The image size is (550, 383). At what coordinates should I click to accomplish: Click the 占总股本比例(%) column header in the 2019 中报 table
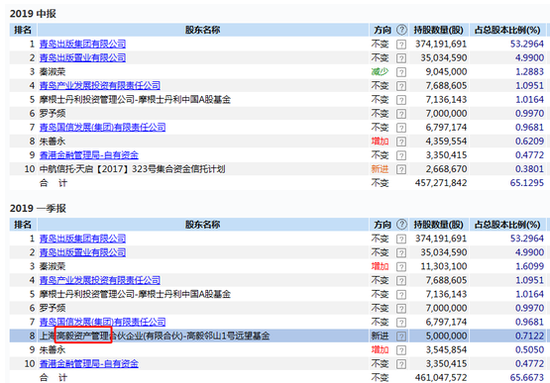507,30
